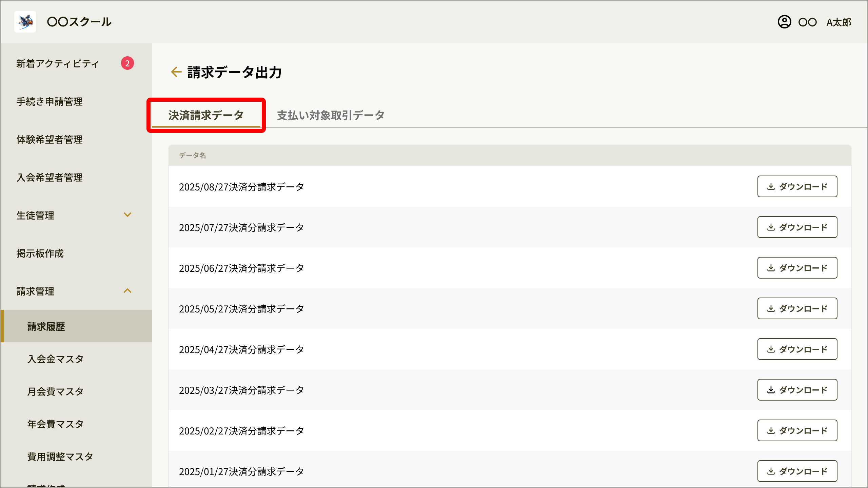Download the 2025/03/27 billing data
868x488 pixels.
pos(797,390)
